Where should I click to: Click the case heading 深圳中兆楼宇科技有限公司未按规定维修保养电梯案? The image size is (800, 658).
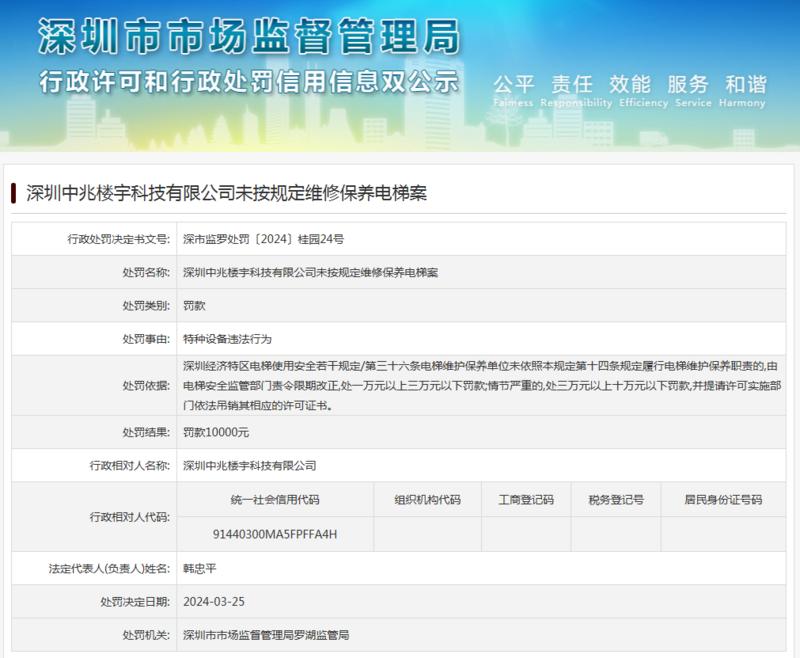(227, 193)
